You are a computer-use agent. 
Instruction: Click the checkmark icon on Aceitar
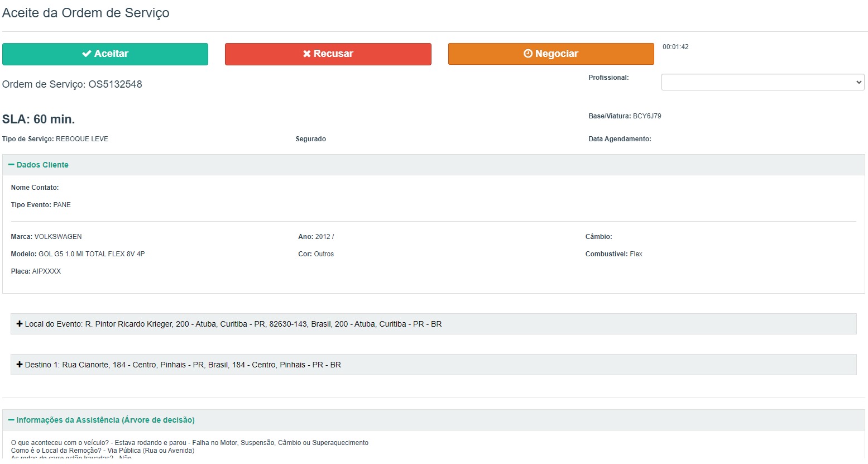(x=87, y=54)
